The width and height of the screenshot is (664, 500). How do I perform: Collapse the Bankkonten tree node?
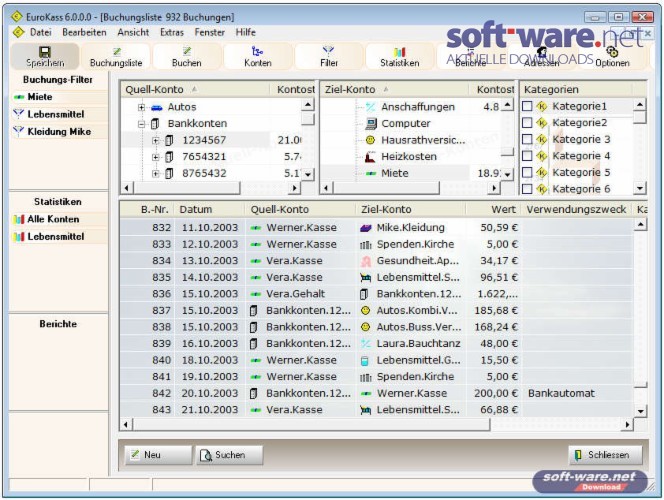[141, 124]
